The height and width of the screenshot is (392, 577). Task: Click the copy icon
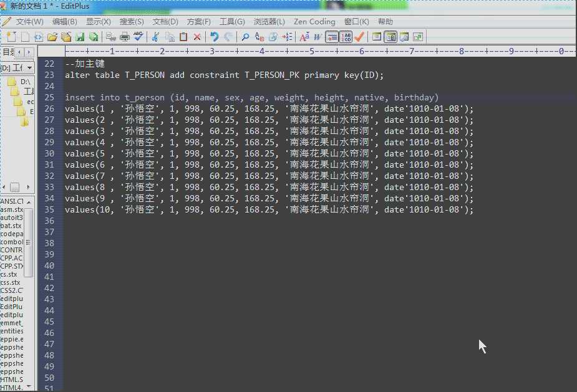pyautogui.click(x=170, y=37)
